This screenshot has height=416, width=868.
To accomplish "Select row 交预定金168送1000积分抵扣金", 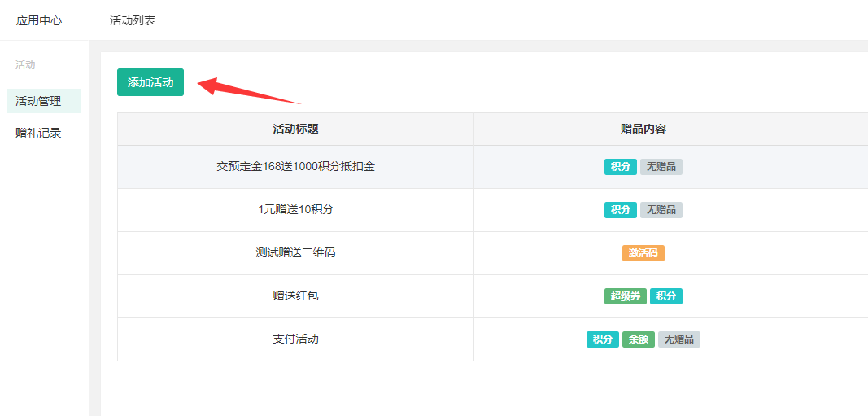I will [493, 167].
